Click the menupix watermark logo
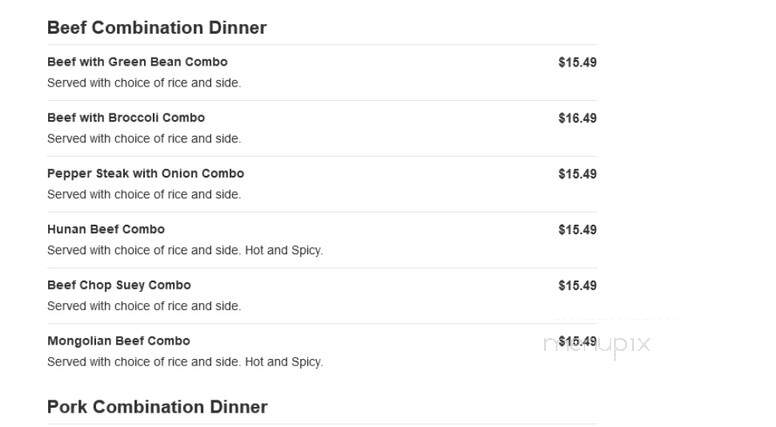 (596, 345)
